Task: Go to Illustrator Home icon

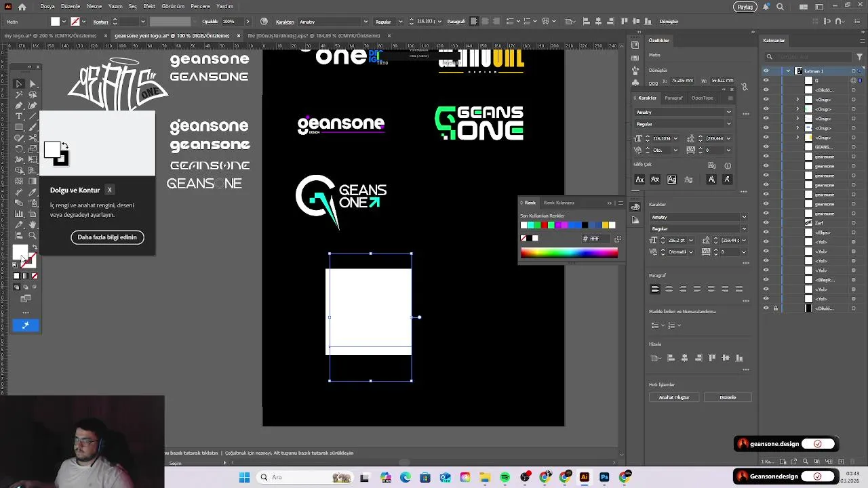Action: pos(22,7)
